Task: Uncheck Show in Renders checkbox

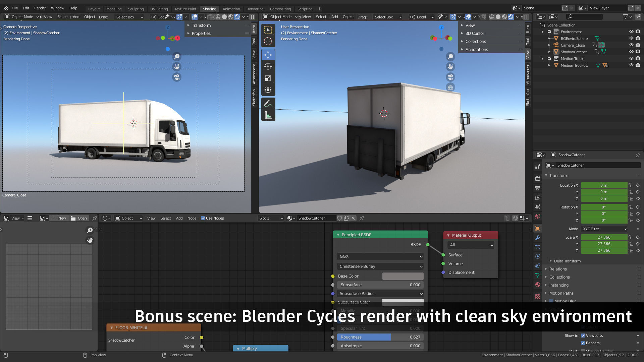Action: pos(583,343)
